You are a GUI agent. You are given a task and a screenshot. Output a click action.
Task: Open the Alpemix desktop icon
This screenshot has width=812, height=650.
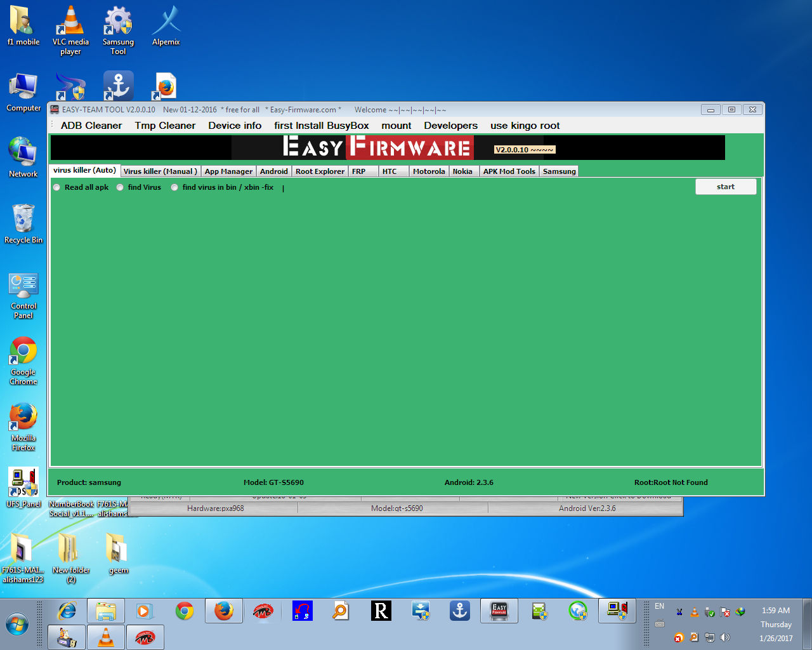[166, 26]
